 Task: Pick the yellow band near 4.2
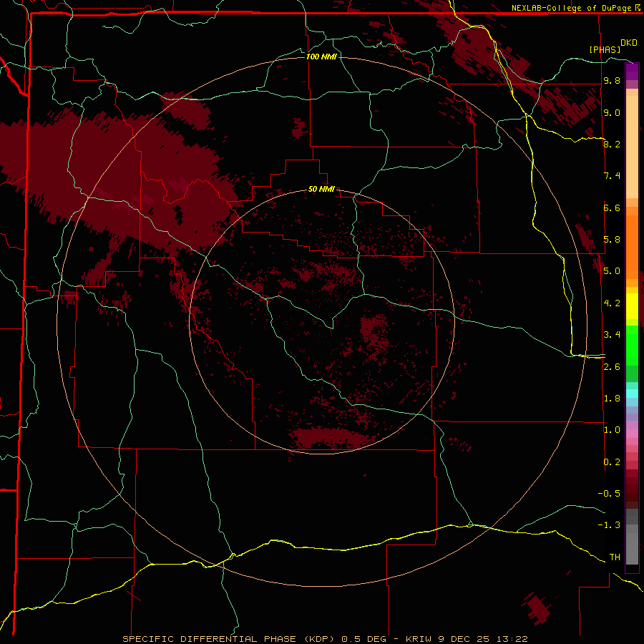[632, 306]
